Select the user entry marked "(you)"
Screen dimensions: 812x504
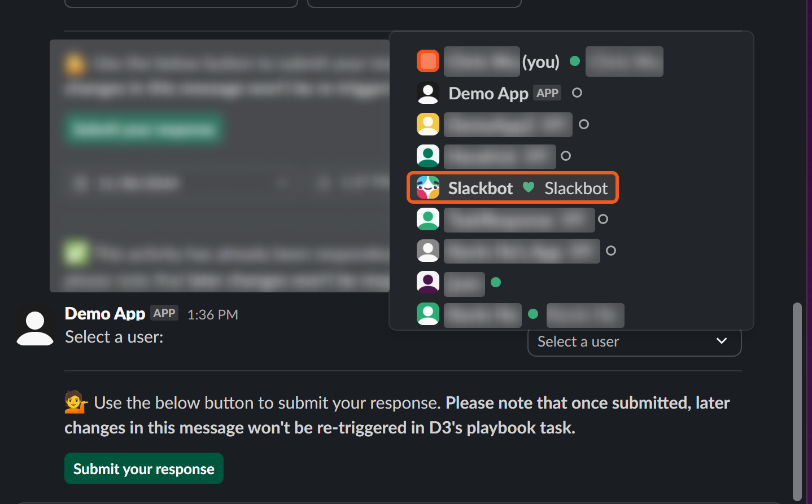pos(540,62)
